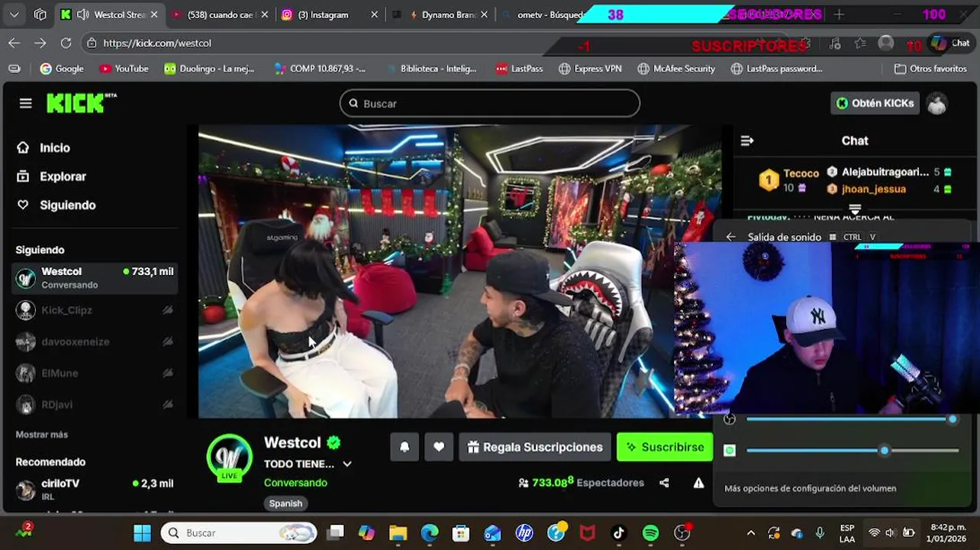Expand the chat leaderboard with the down arrow
980x550 pixels.
pyautogui.click(x=855, y=209)
